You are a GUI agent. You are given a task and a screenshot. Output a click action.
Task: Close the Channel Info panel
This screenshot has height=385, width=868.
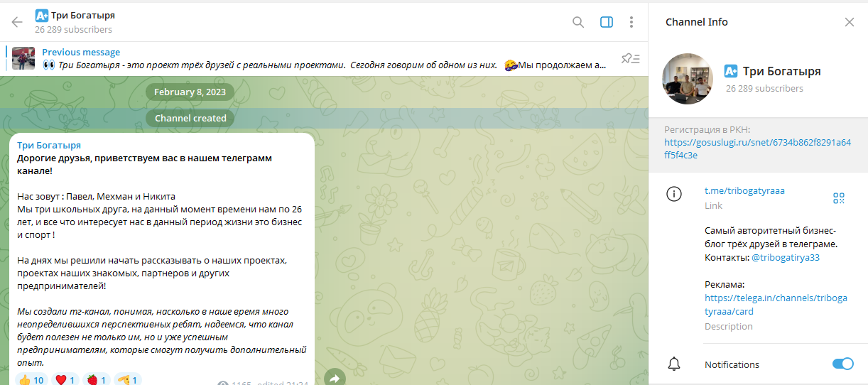(849, 22)
